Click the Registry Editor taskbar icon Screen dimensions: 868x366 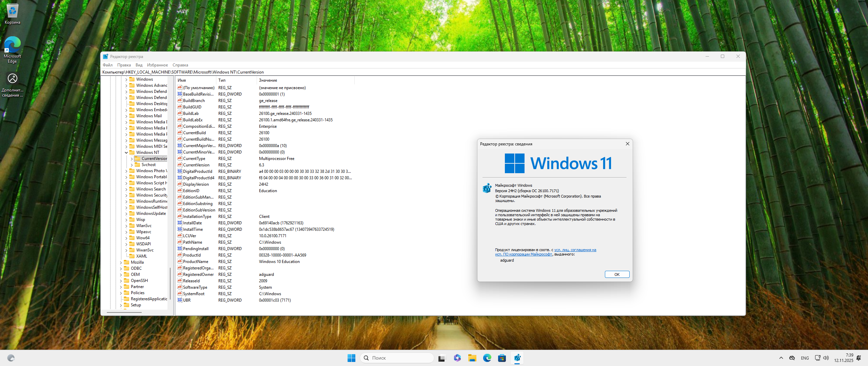517,358
